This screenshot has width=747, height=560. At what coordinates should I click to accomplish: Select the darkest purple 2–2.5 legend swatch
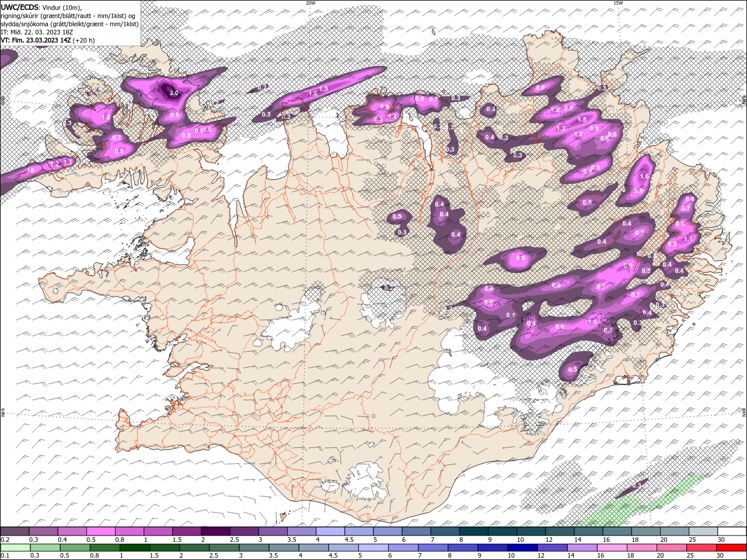tap(215, 531)
